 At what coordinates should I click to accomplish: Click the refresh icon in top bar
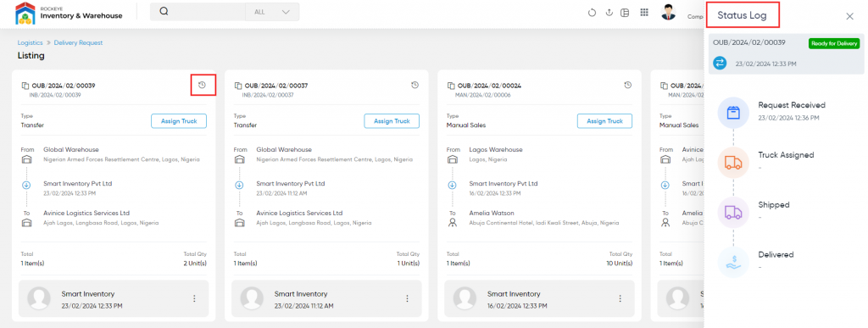tap(592, 13)
